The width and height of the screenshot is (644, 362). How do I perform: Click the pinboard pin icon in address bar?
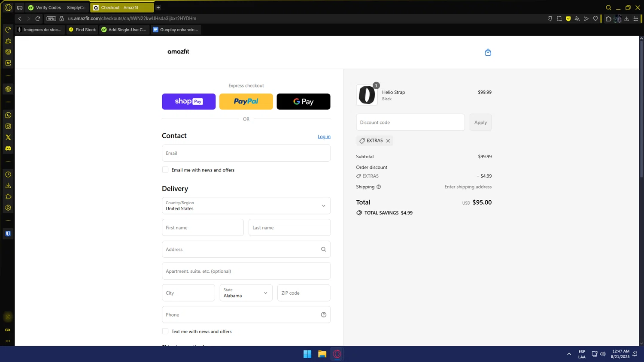click(550, 18)
